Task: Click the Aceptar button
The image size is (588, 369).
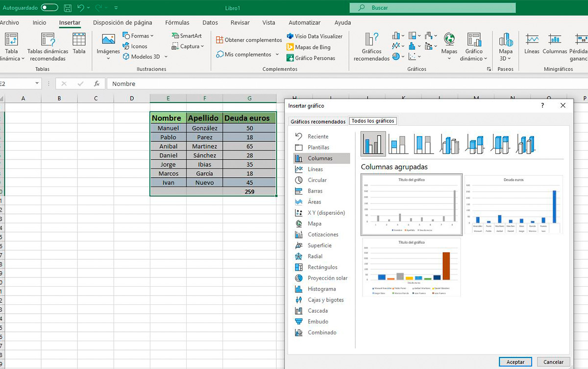Action: click(515, 362)
